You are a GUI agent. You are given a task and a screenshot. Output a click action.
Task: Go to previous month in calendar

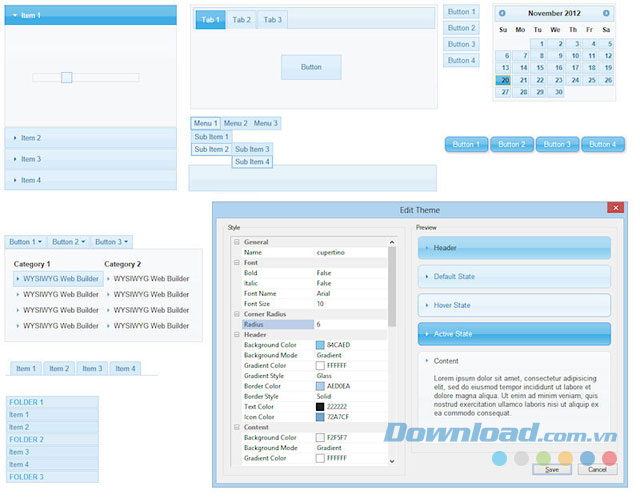[x=502, y=13]
